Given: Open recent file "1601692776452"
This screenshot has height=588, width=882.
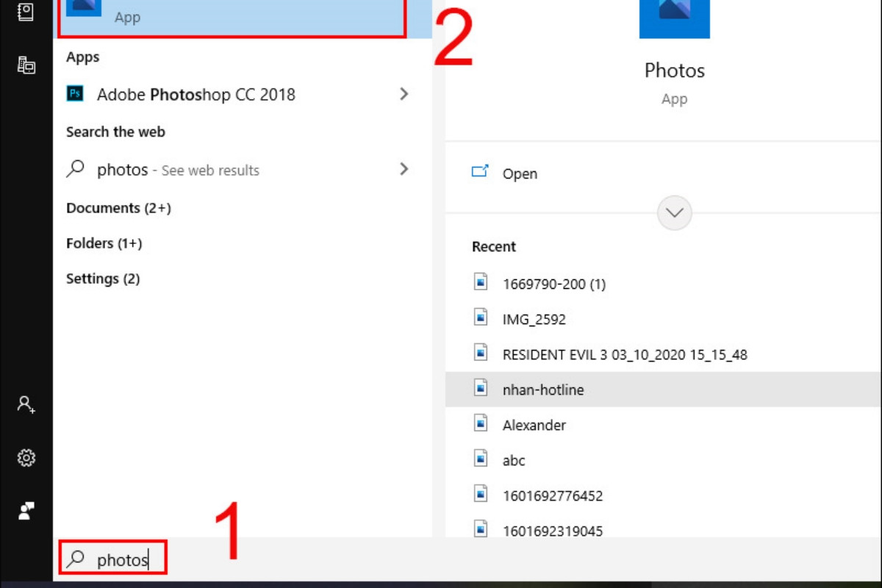Looking at the screenshot, I should coord(663,495).
